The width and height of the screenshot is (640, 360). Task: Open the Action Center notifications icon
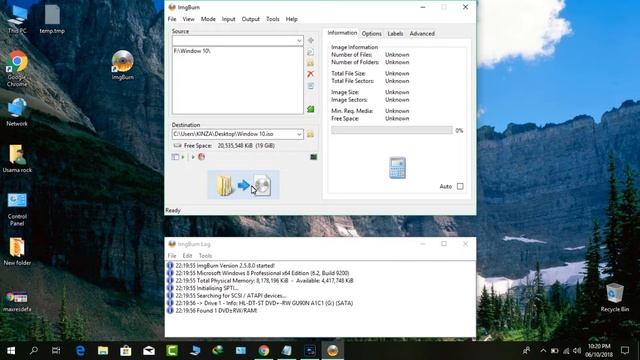(625, 351)
